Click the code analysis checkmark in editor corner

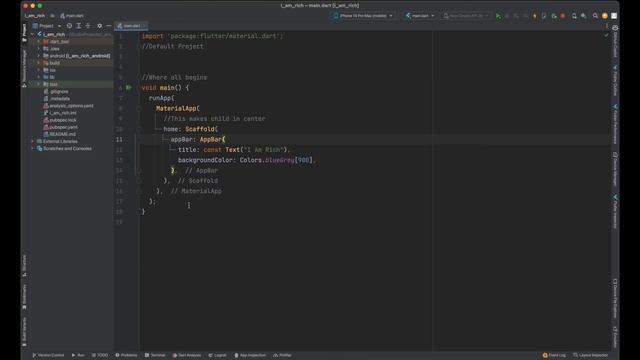[x=606, y=36]
